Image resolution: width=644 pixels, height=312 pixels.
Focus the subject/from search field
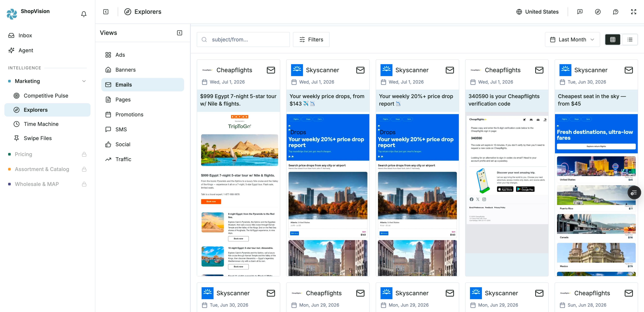(243, 40)
